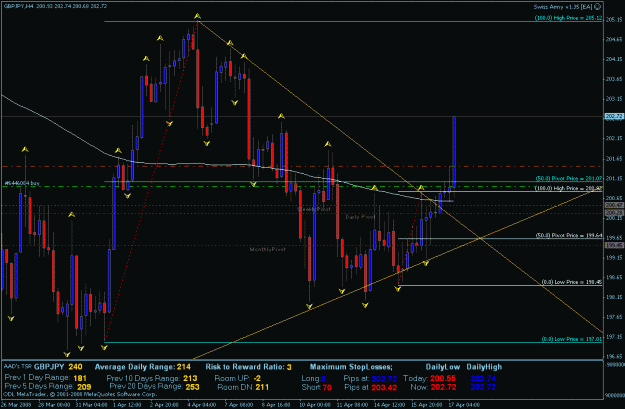Viewport: 625px width, 409px height.
Task: Click 203.15 on the price axis
Action: 614,98
